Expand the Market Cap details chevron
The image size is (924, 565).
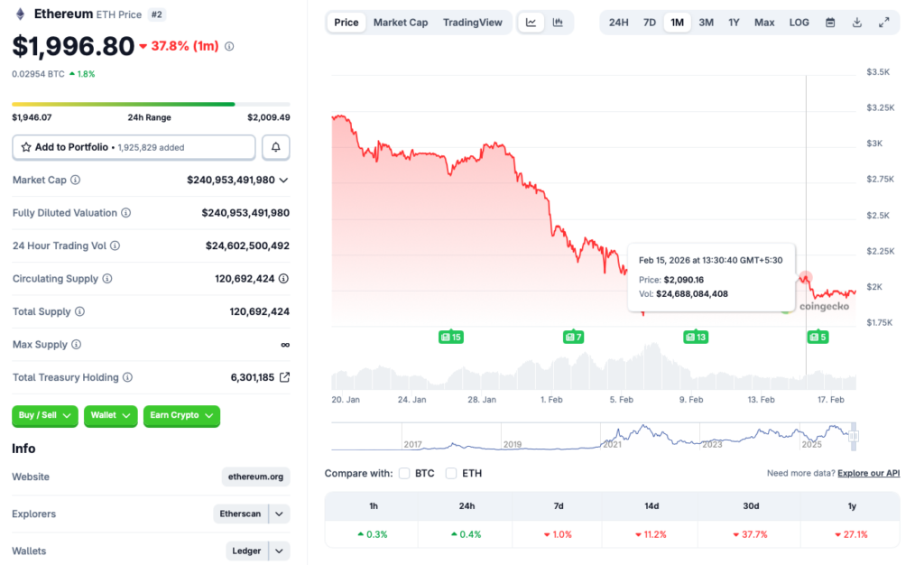point(283,181)
